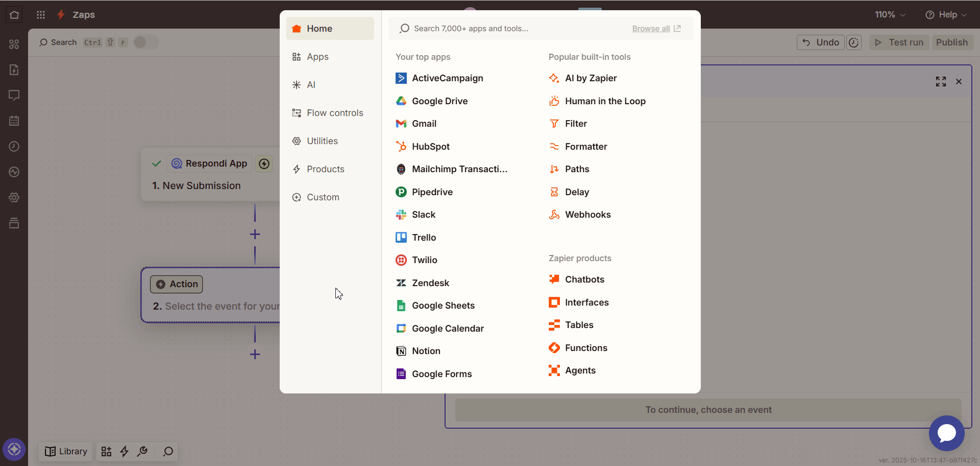The image size is (980, 466).
Task: Open the Utilities category
Action: 330,141
